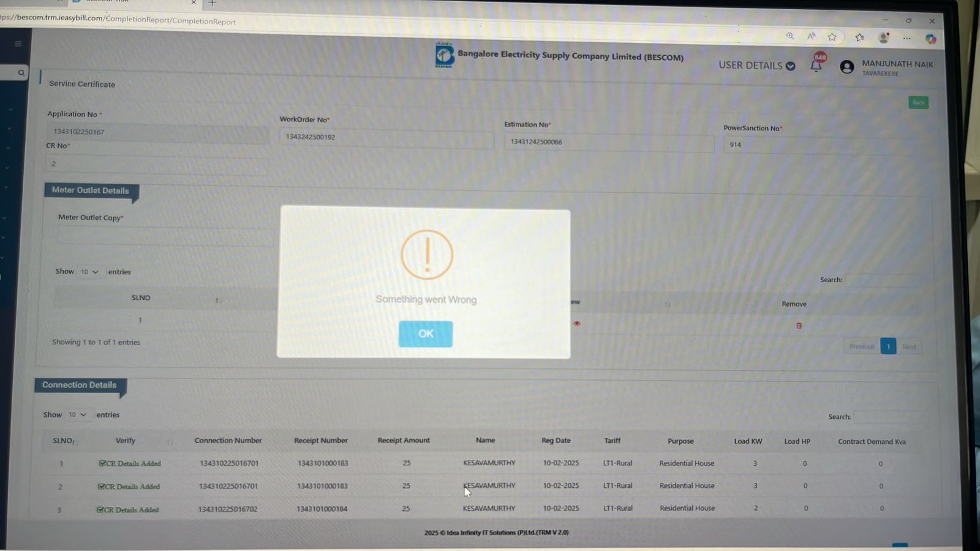Open browser Settings and more menu
Image resolution: width=980 pixels, height=551 pixels.
coord(907,39)
